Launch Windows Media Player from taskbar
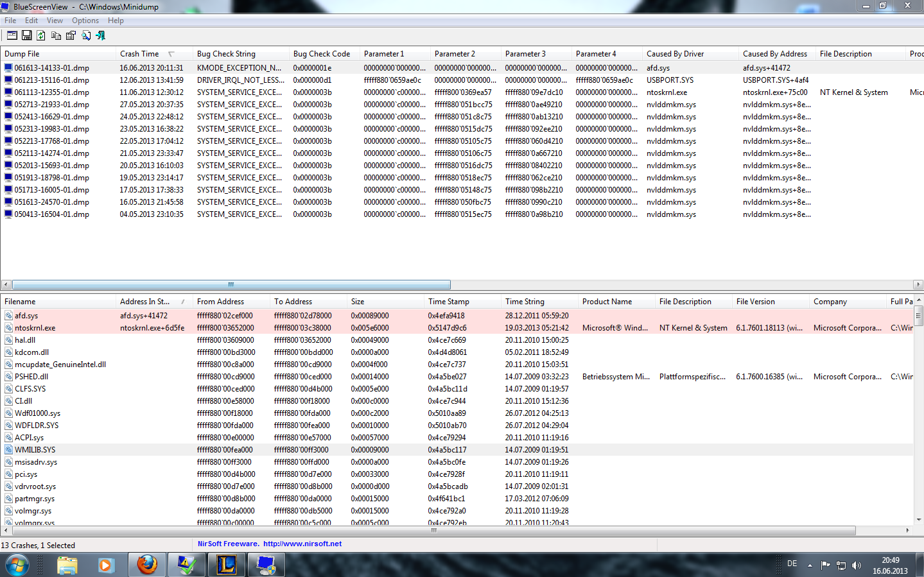 [106, 565]
